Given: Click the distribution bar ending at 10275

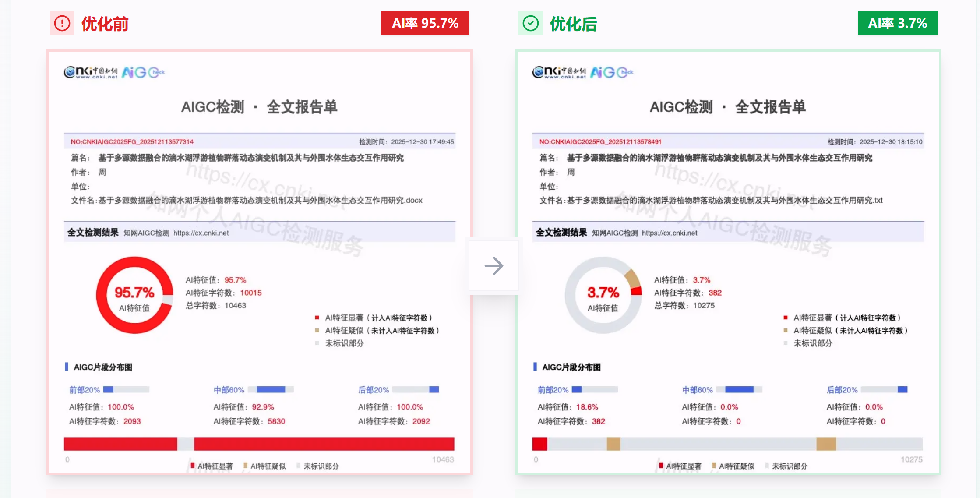Looking at the screenshot, I should (x=727, y=444).
